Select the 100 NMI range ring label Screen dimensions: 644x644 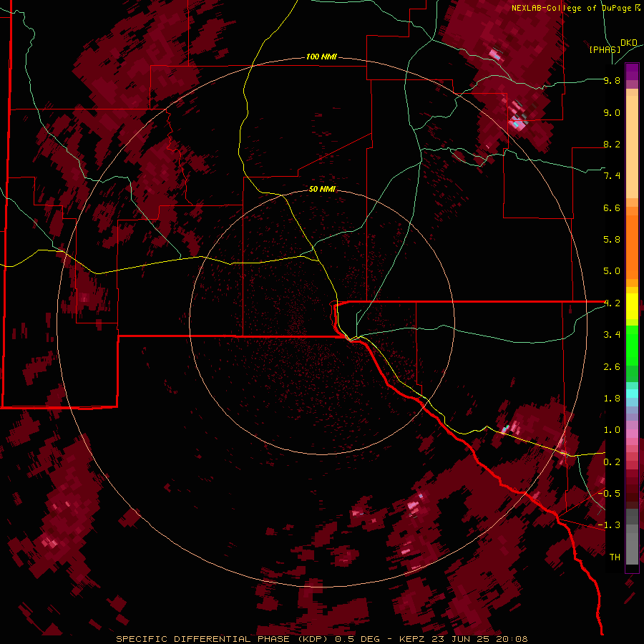(321, 57)
